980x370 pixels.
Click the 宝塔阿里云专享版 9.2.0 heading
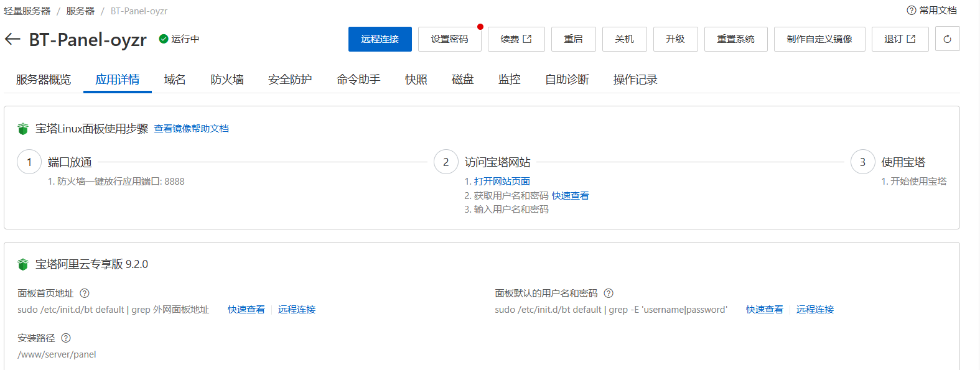pyautogui.click(x=91, y=264)
